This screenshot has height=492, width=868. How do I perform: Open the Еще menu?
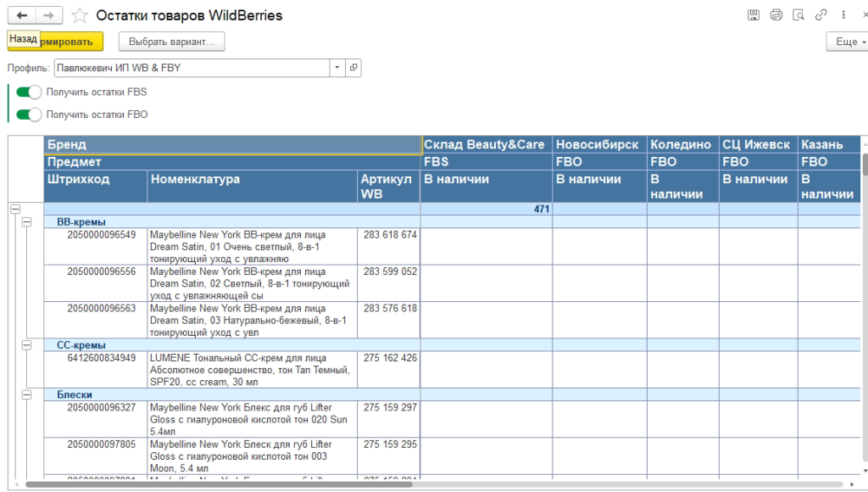coord(848,42)
